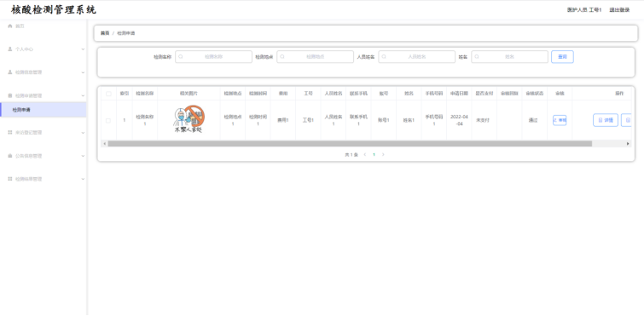Click the 公告信息管理 sidebar icon
This screenshot has height=316, width=644.
click(x=10, y=156)
